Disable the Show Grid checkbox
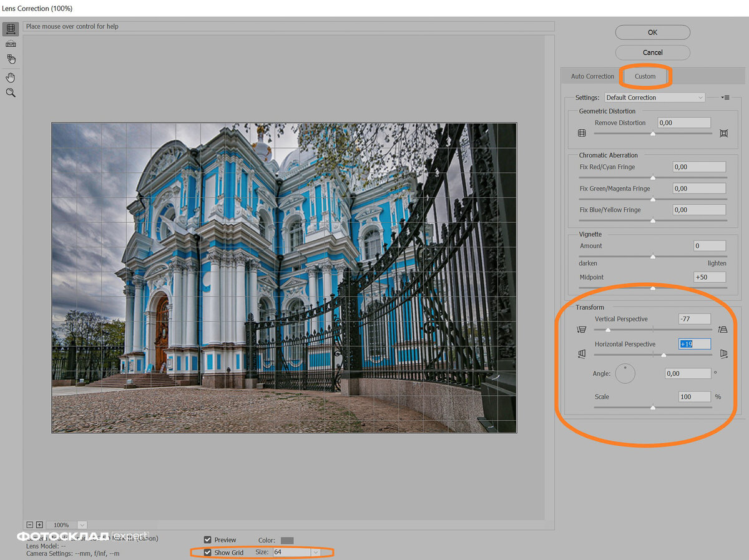The width and height of the screenshot is (749, 560). (208, 553)
